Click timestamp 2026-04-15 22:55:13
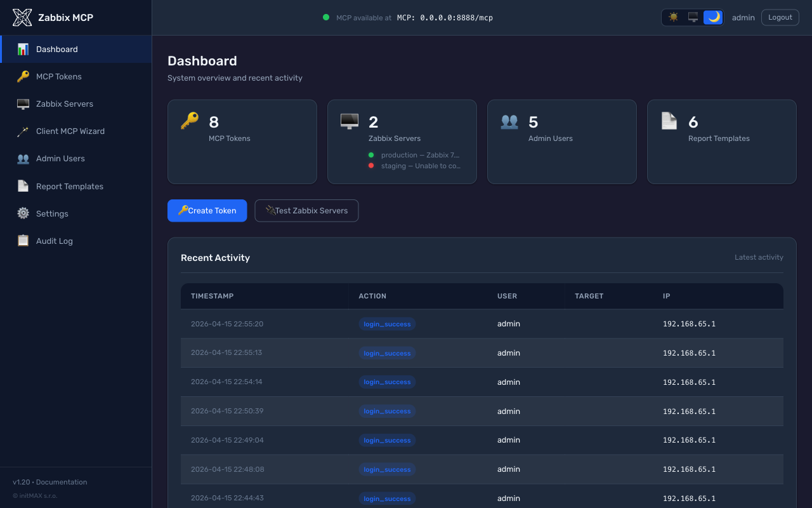The image size is (812, 508). point(226,353)
